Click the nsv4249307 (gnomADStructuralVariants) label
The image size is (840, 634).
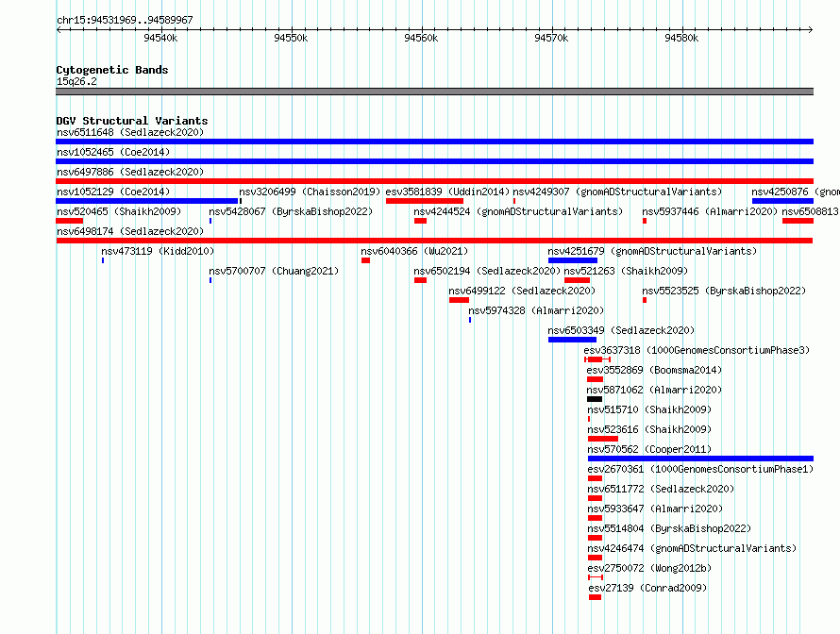[x=617, y=192]
